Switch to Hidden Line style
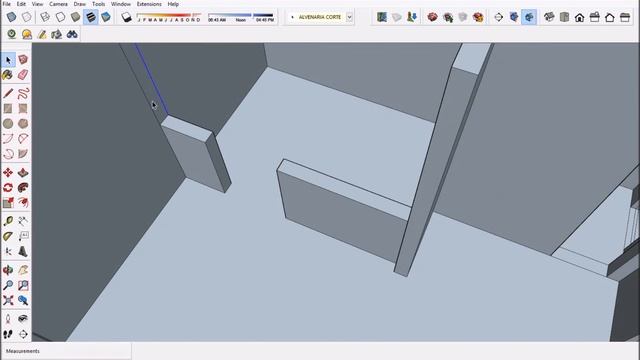The width and height of the screenshot is (640, 360). pos(60,17)
